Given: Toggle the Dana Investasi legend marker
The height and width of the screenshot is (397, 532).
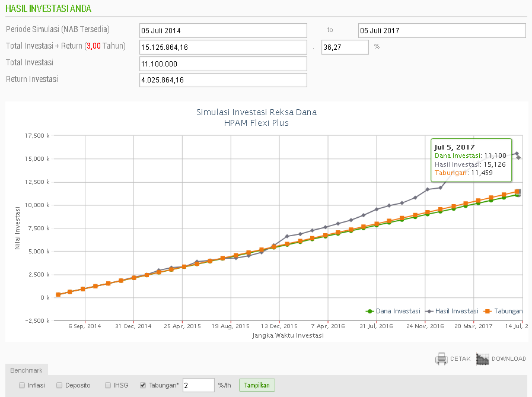Looking at the screenshot, I should (369, 311).
